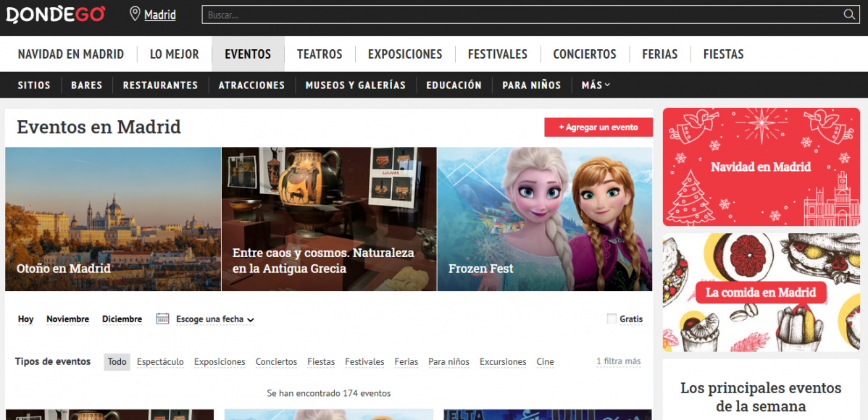Filter event types by Cine
This screenshot has height=420, width=868.
[x=546, y=362]
